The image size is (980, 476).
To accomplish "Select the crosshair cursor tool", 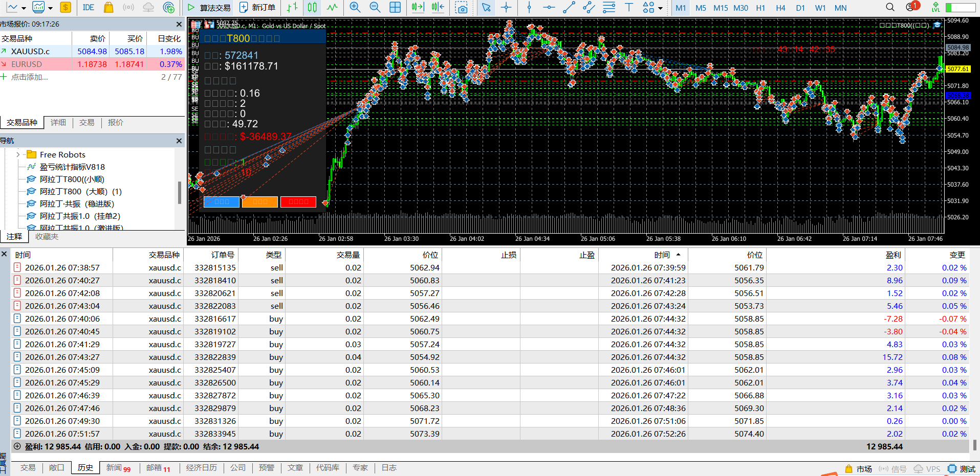I will [506, 8].
